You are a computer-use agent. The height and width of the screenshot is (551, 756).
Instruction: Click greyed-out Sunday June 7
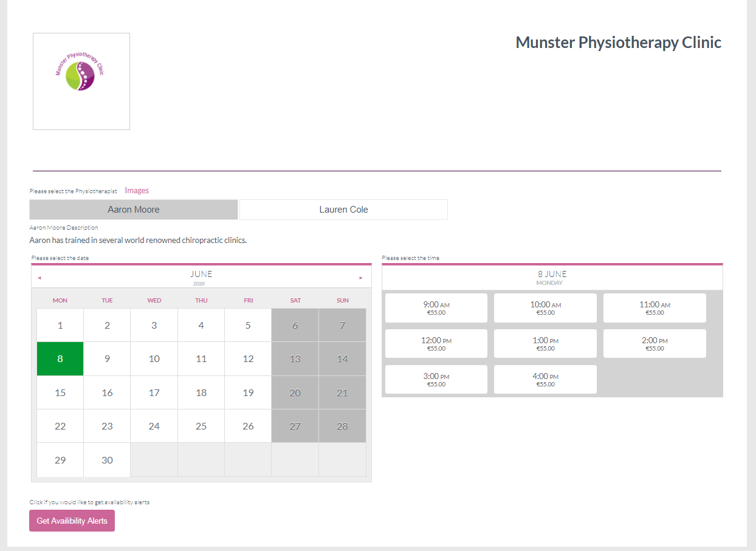point(342,325)
